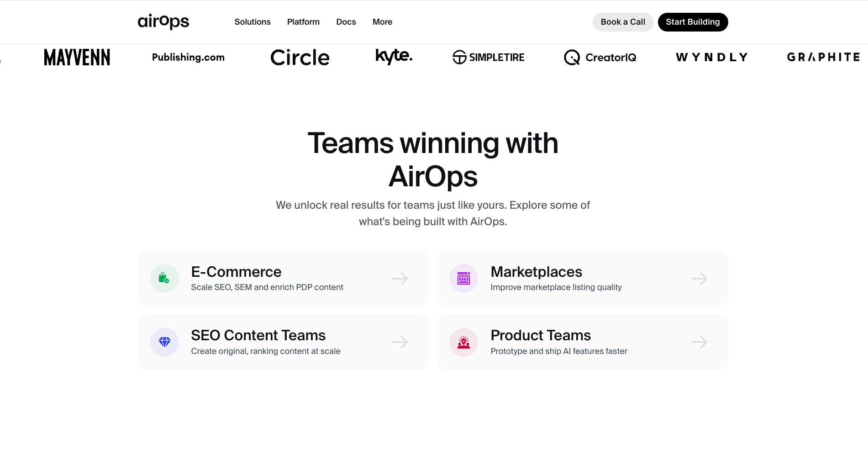868x454 pixels.
Task: Click the CreatorIQ customer logo
Action: click(600, 58)
